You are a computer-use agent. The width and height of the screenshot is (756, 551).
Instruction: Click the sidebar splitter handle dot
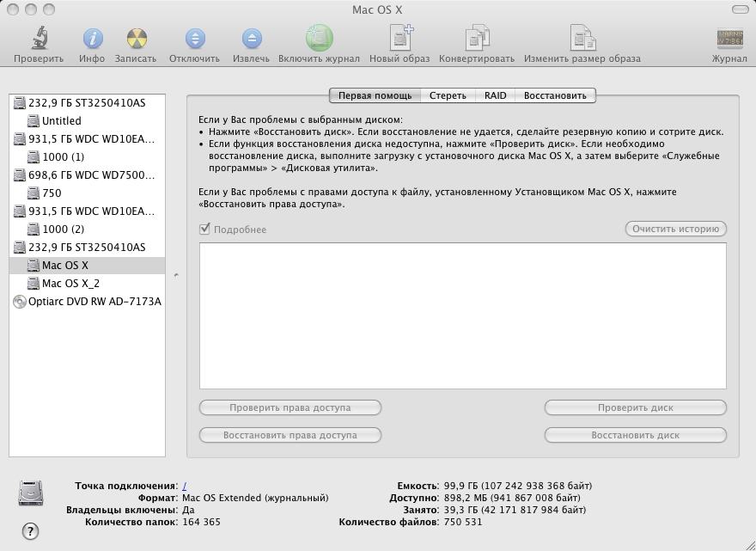(176, 275)
